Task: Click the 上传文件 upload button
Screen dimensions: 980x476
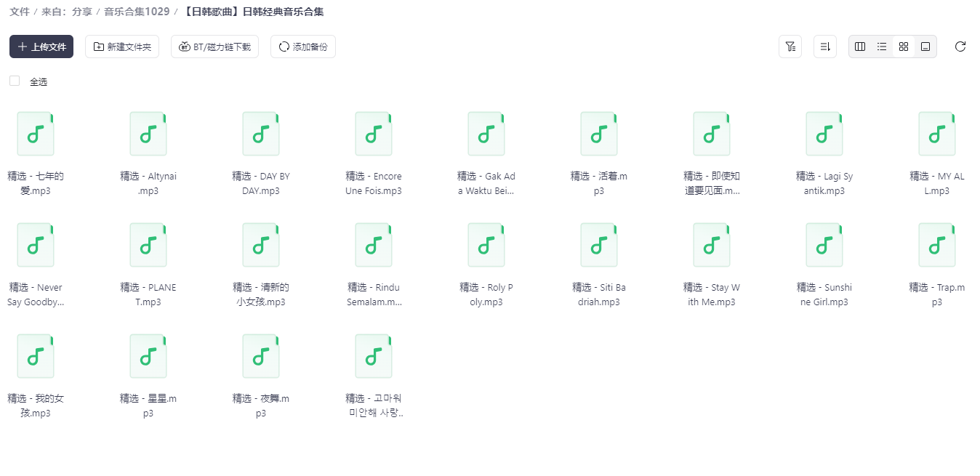Action: tap(41, 47)
